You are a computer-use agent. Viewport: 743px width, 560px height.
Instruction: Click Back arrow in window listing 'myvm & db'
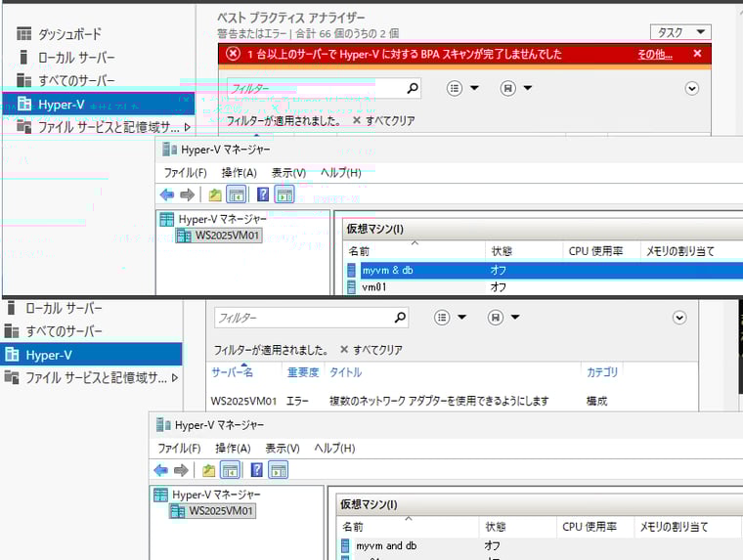point(167,194)
